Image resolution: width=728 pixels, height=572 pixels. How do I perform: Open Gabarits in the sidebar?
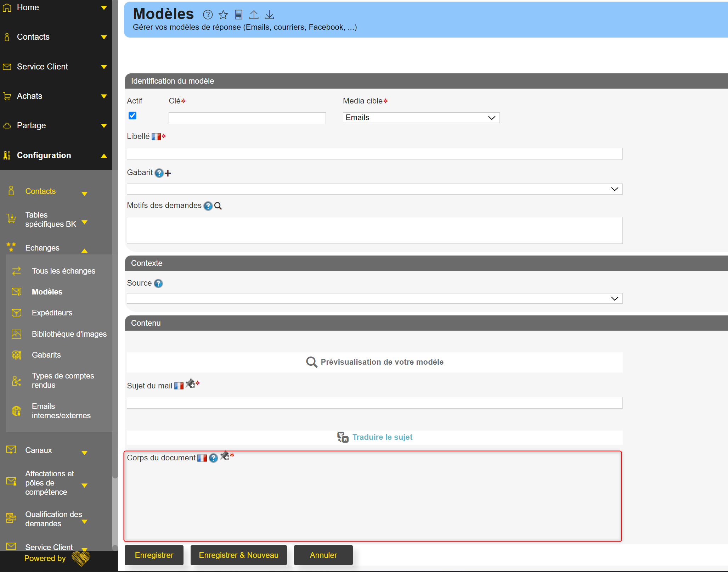coord(46,355)
